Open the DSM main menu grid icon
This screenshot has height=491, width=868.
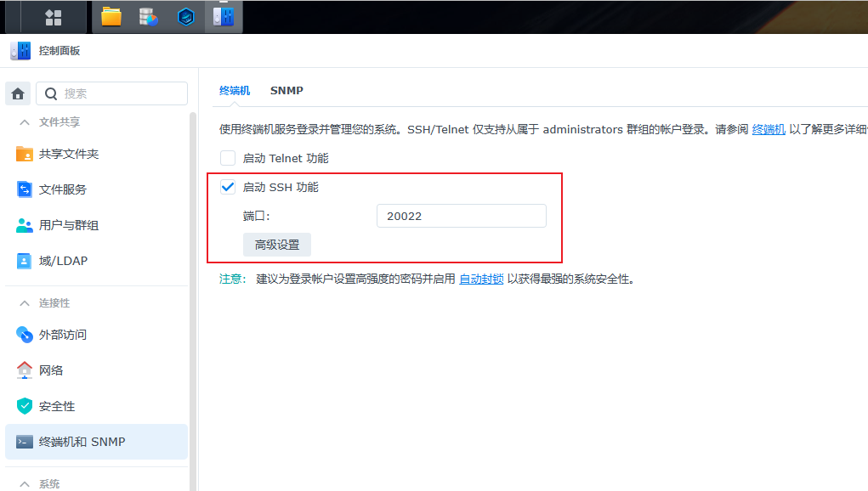(53, 17)
